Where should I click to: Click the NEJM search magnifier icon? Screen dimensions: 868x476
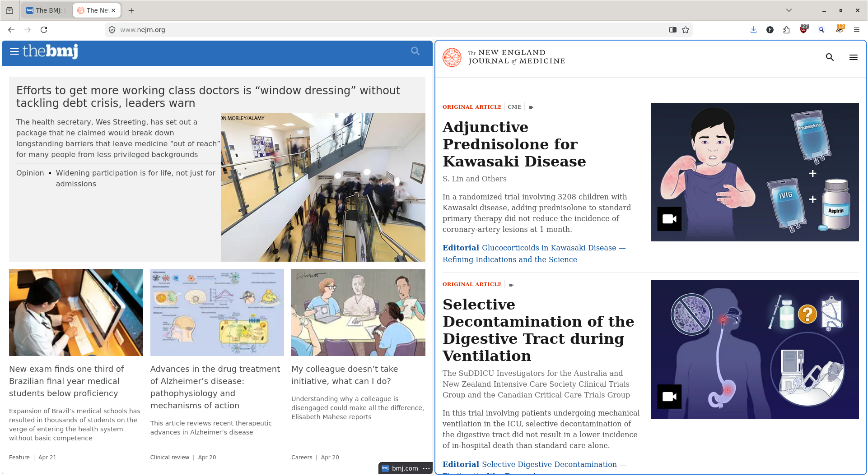830,57
